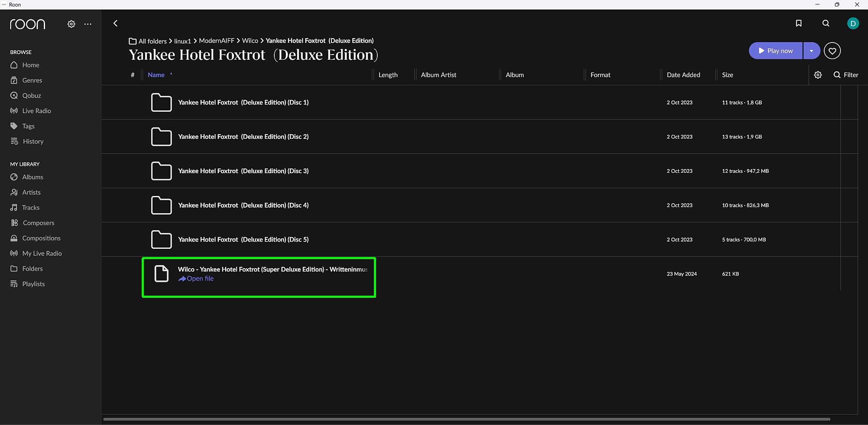Click the Play now button
Image resolution: width=868 pixels, height=425 pixels.
[776, 51]
